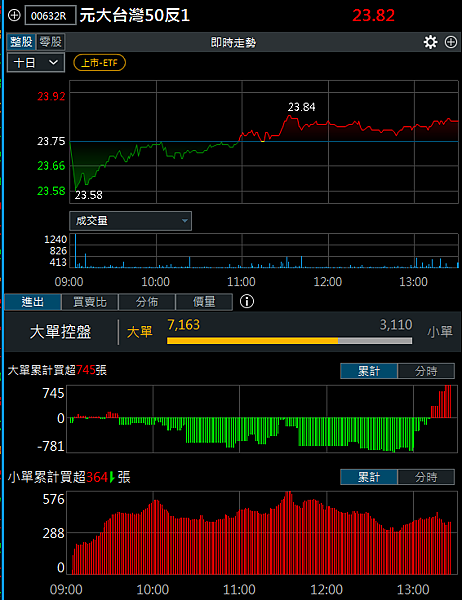Viewport: 462px width, 600px height.
Task: Open the info icon beside 價量 tab
Action: point(247,302)
